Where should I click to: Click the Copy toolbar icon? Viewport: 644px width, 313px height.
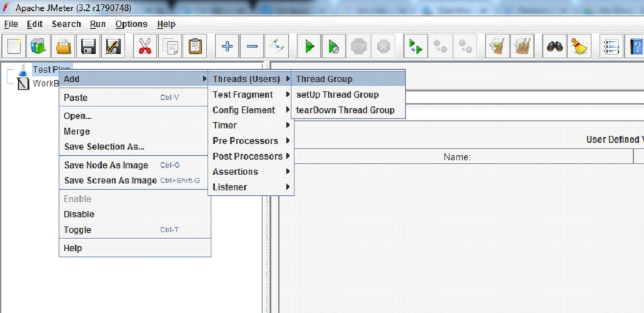point(169,46)
